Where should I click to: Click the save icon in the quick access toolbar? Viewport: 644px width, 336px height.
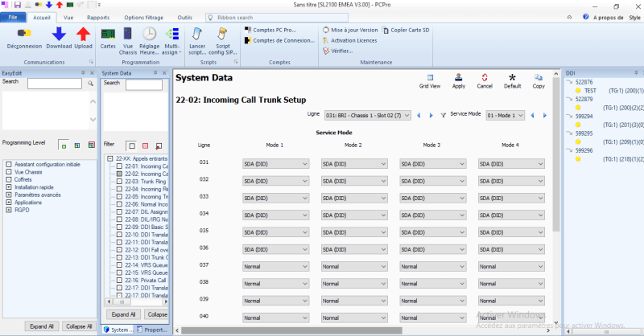point(17,5)
